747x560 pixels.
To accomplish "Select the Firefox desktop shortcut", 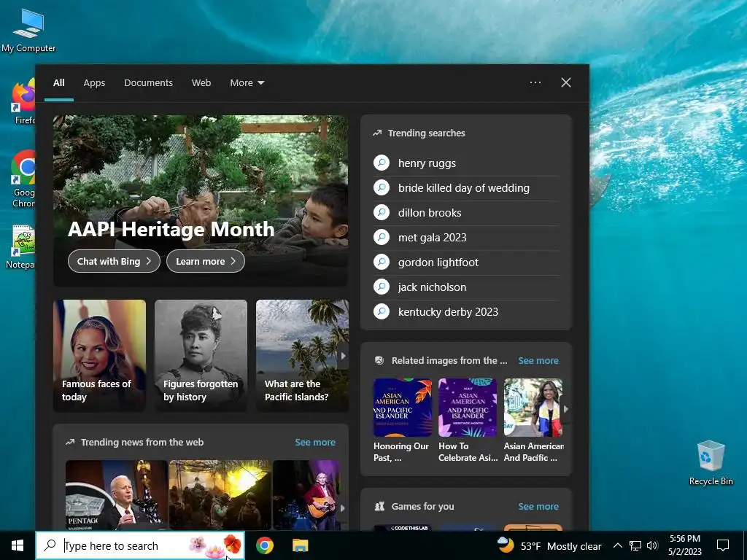I will pyautogui.click(x=23, y=102).
